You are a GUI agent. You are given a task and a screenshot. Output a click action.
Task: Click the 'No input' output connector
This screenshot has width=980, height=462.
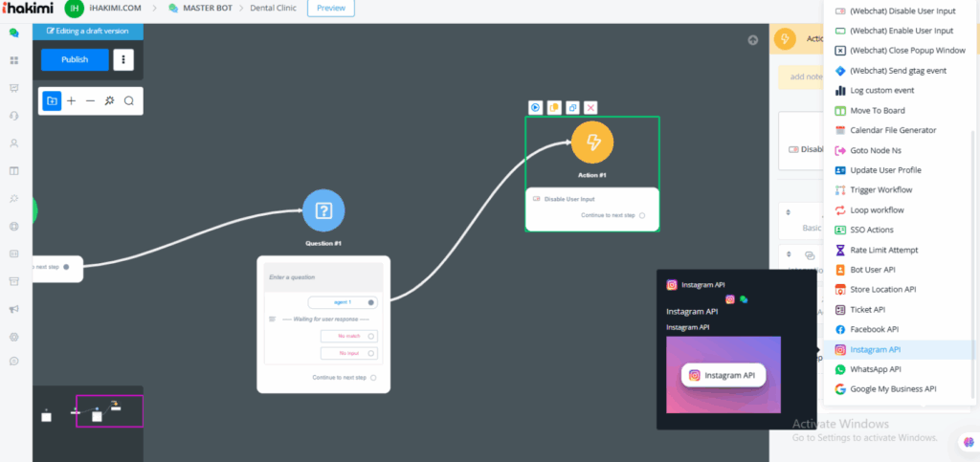click(x=371, y=353)
